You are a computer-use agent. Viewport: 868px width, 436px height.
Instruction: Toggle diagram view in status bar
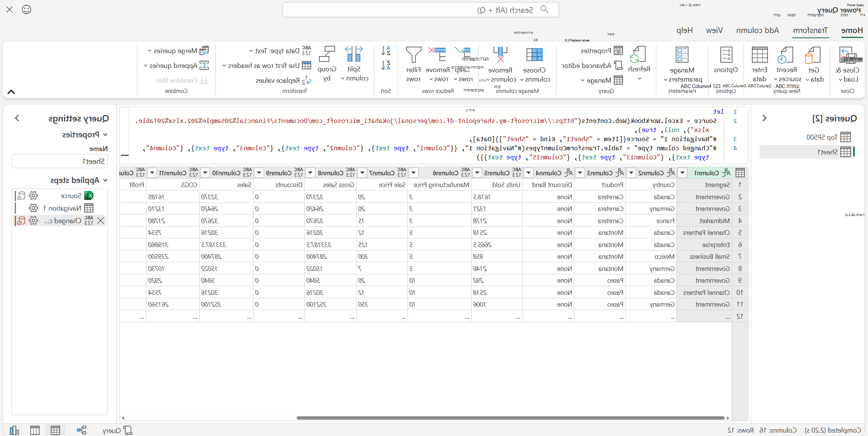(x=82, y=430)
